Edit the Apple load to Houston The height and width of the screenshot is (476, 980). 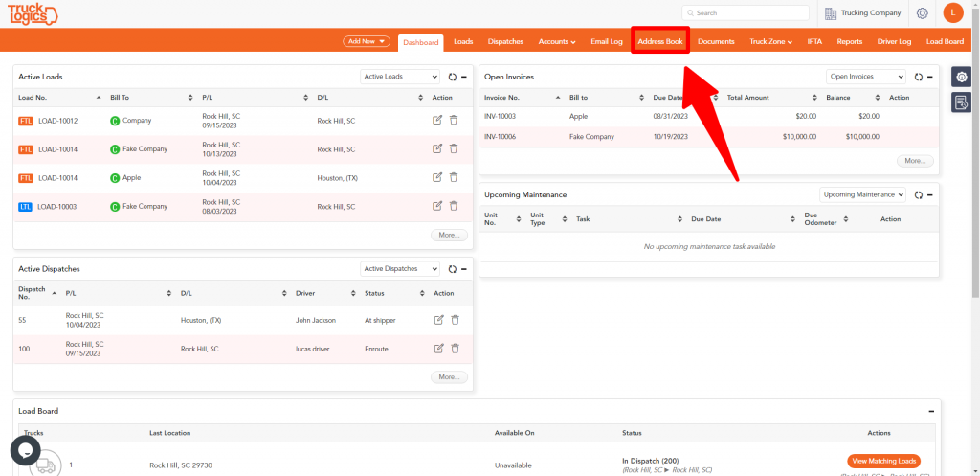tap(437, 177)
